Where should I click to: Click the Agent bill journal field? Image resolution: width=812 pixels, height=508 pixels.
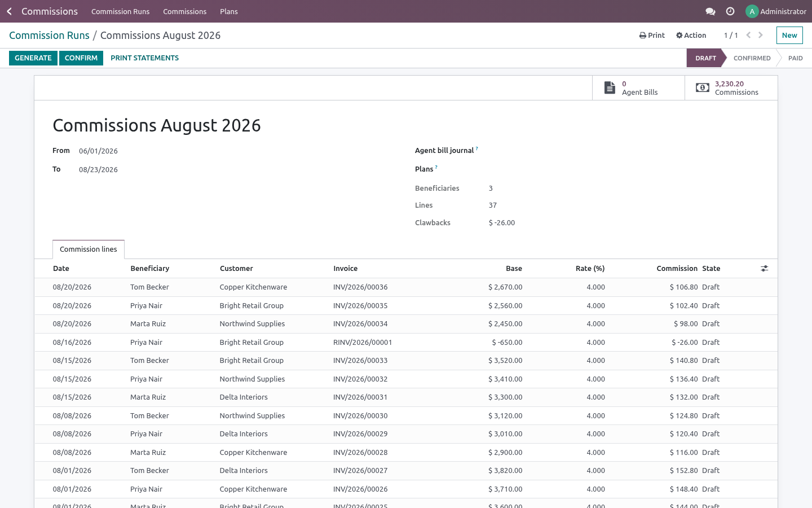pyautogui.click(x=623, y=151)
